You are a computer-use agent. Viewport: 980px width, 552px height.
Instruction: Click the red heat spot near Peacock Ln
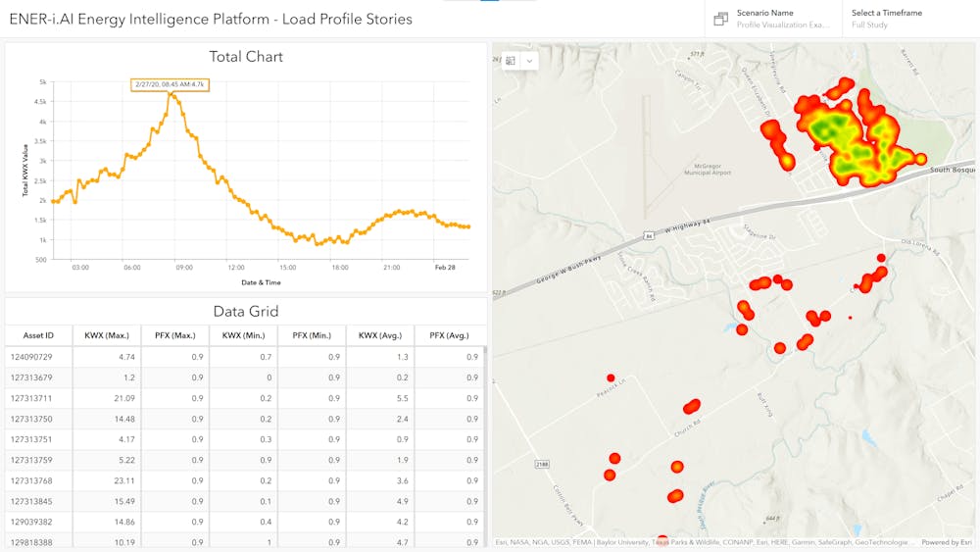pyautogui.click(x=611, y=377)
